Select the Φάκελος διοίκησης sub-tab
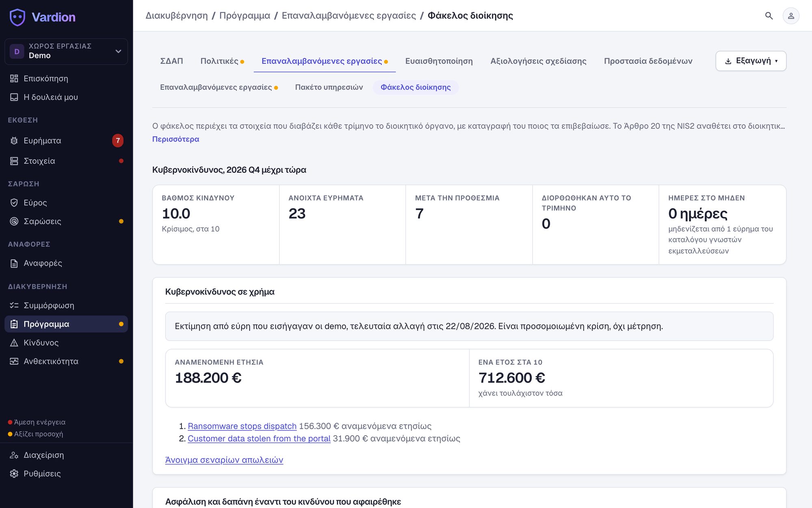The width and height of the screenshot is (812, 508). point(415,87)
